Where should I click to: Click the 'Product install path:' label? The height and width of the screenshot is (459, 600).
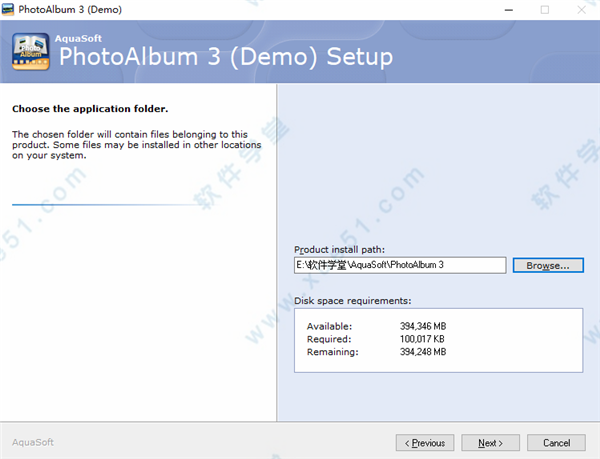pyautogui.click(x=339, y=250)
